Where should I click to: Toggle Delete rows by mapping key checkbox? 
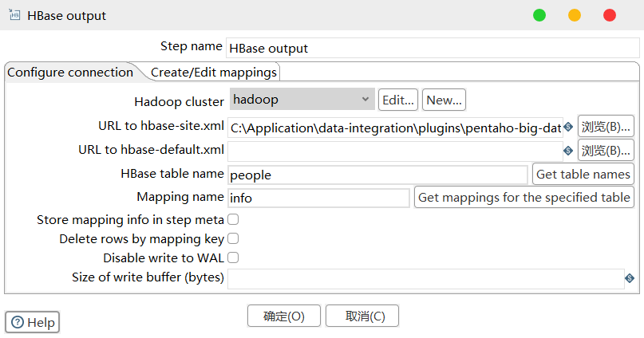pos(234,238)
